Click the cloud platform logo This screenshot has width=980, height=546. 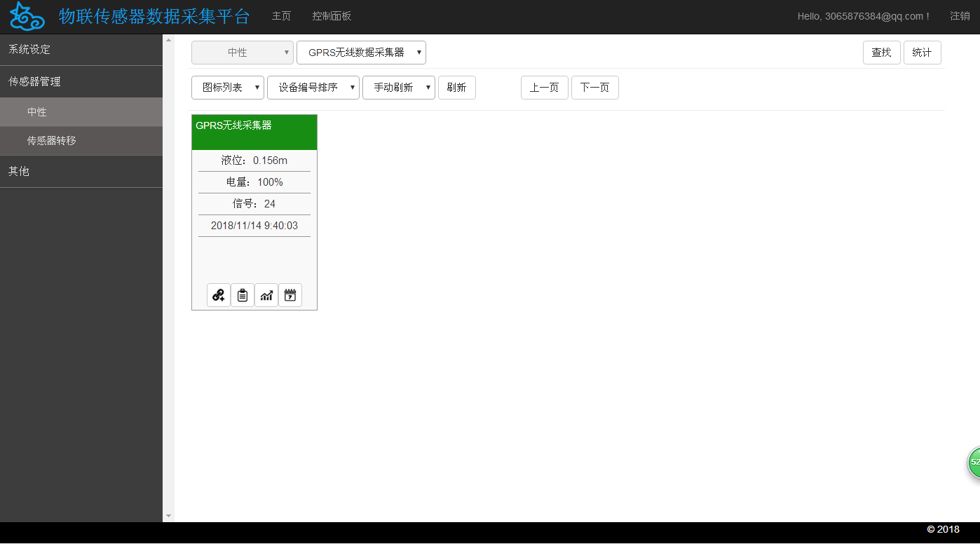(26, 15)
